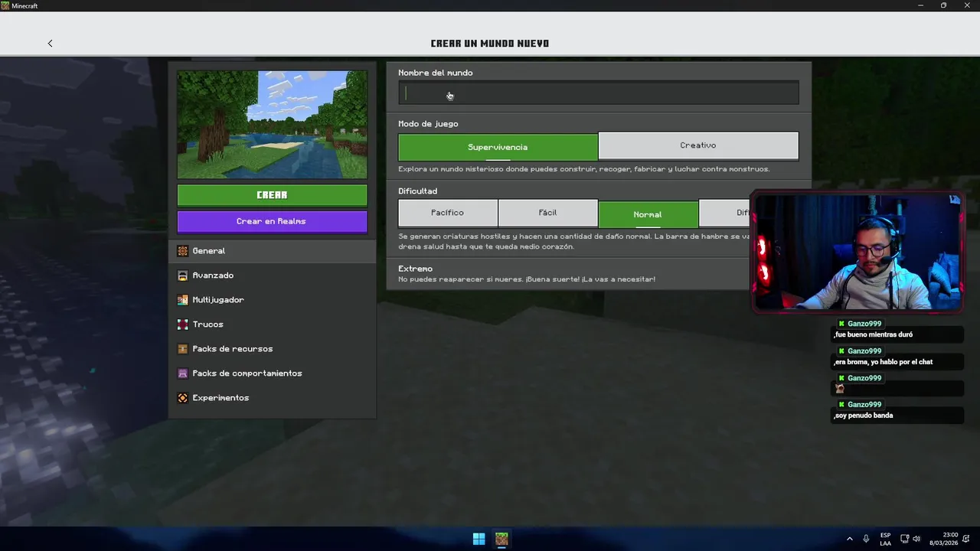Click the Multijugador sidebar icon
The image size is (980, 551).
point(182,300)
